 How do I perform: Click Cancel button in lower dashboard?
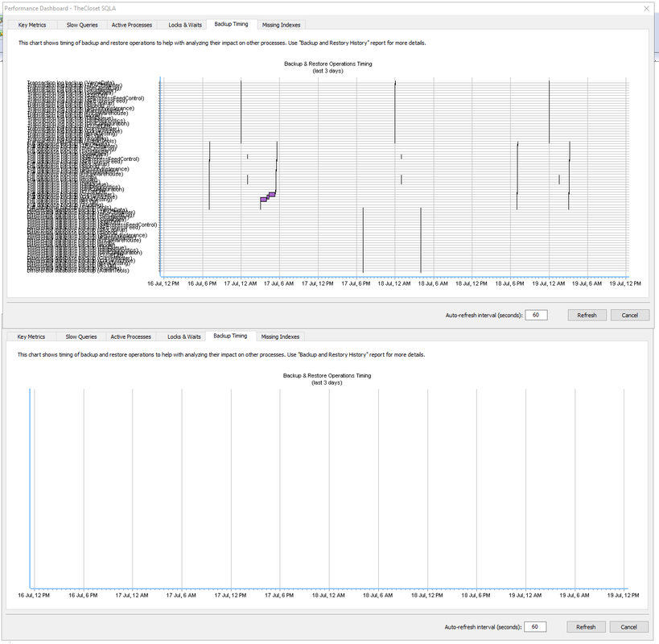click(x=628, y=627)
